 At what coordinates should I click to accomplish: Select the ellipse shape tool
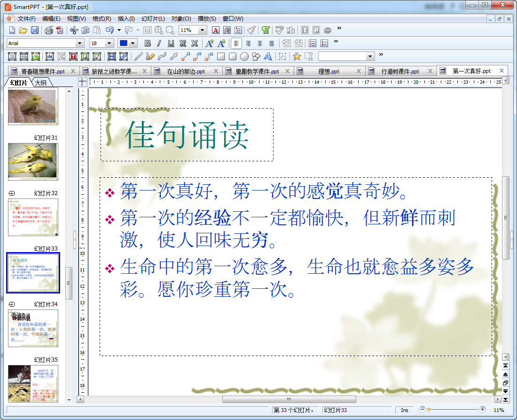pos(244,56)
